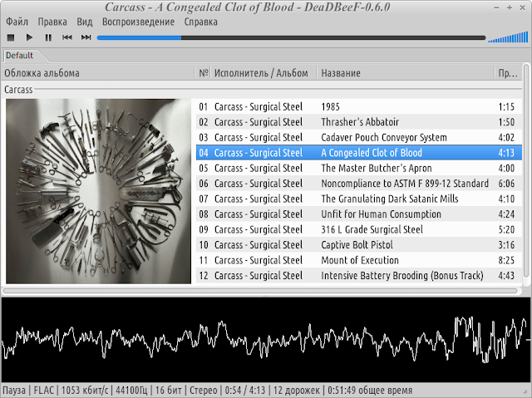532x398 pixels.
Task: Open the Воспроизведение menu
Action: (139, 22)
